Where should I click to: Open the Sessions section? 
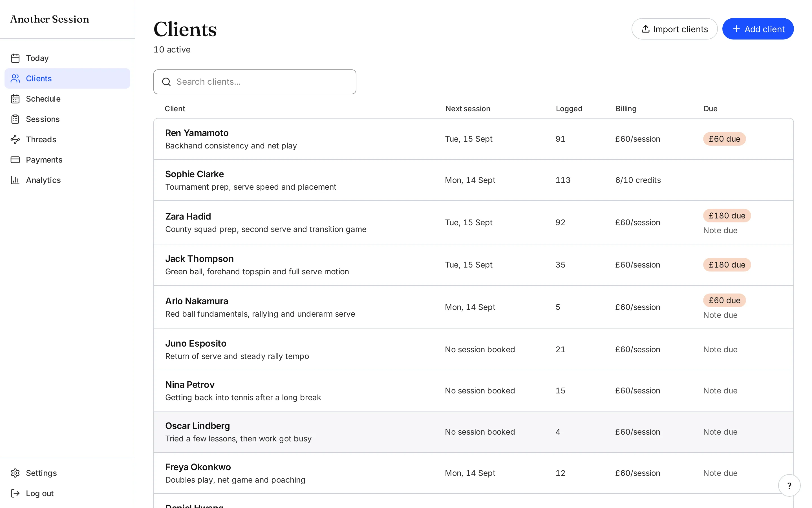tap(67, 119)
